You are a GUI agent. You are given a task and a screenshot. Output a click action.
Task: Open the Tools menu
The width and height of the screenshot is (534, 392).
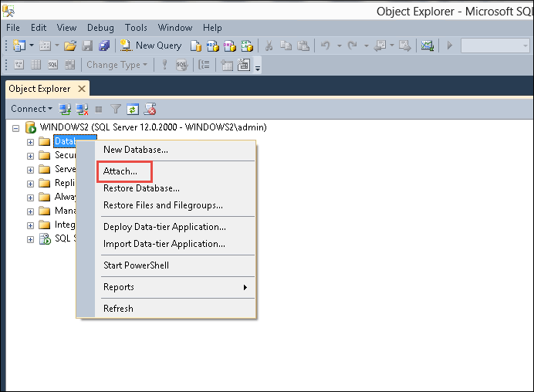tap(136, 28)
